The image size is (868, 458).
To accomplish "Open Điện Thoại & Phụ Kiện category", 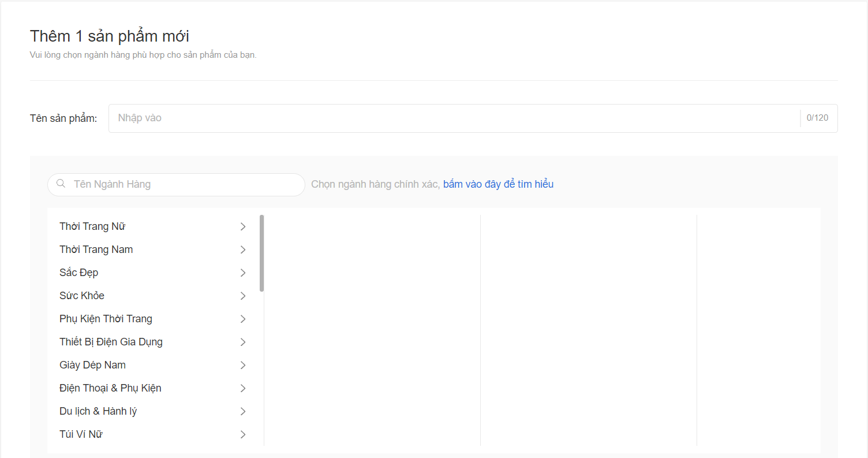I will 110,388.
